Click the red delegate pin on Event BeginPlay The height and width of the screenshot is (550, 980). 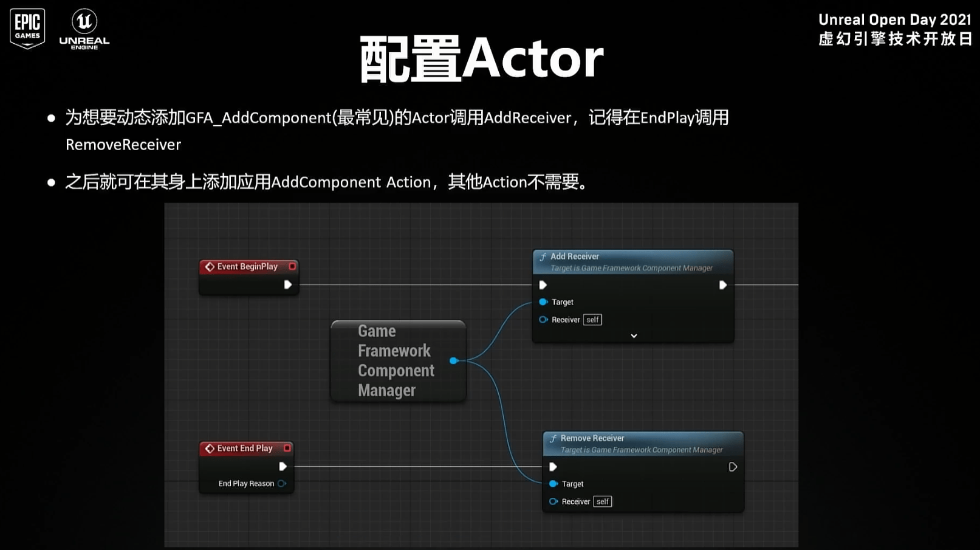(x=292, y=266)
